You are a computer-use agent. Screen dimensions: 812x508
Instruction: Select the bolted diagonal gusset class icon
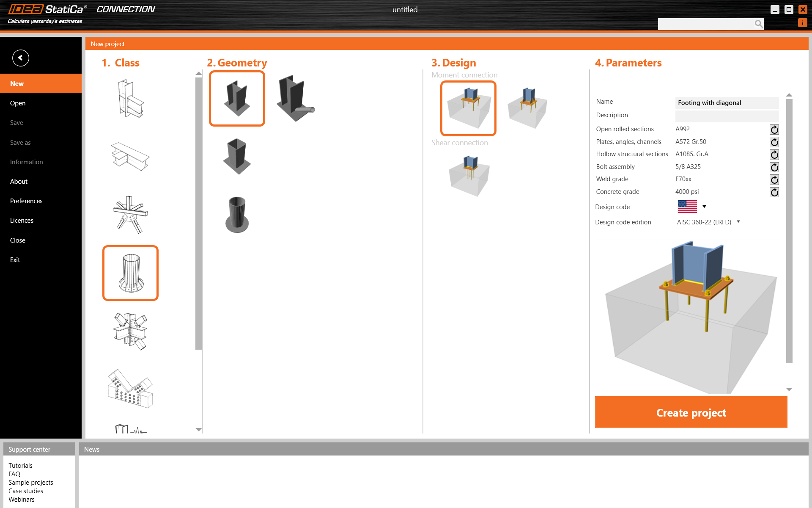pyautogui.click(x=130, y=388)
